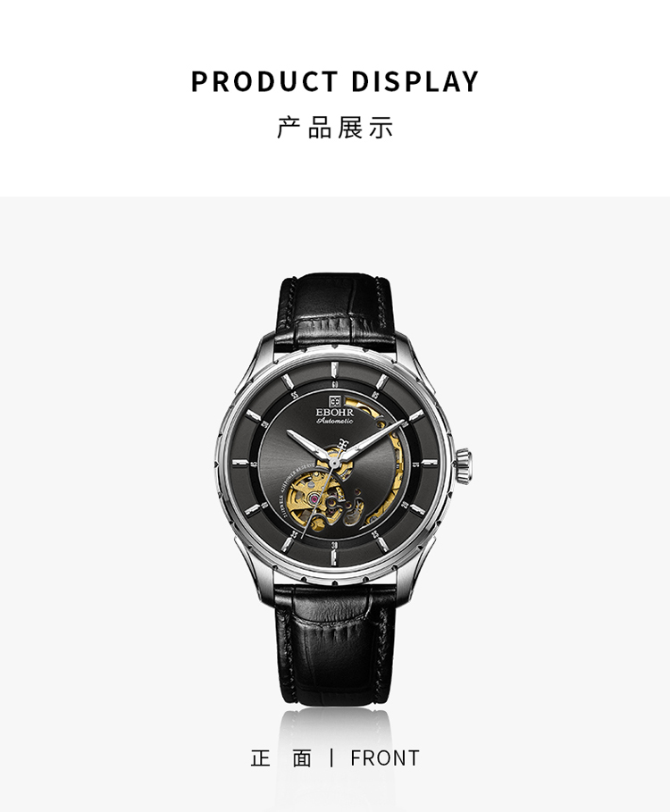Click the 9 o'clock hour marker
The width and height of the screenshot is (670, 812).
241,463
